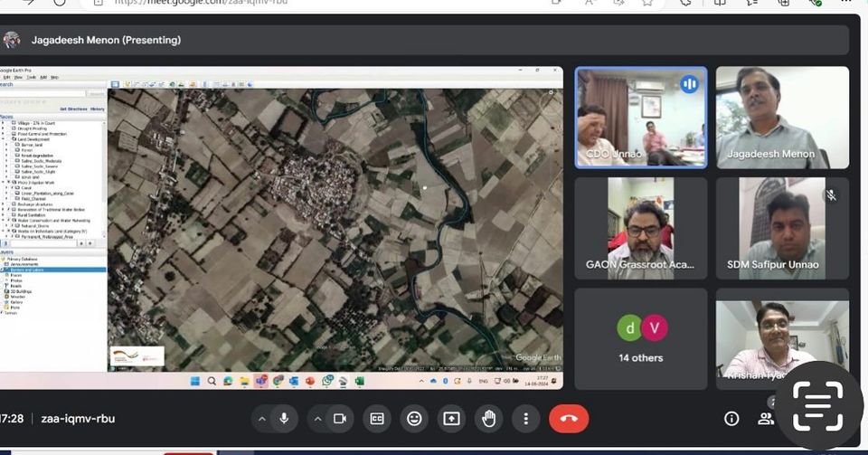Screen dimensions: 868x455
Task: Toggle the Forest layer checkbox
Action: (x=12, y=150)
